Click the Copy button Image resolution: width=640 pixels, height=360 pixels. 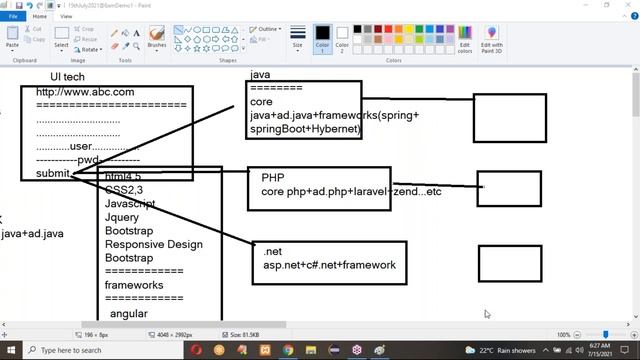pos(34,39)
